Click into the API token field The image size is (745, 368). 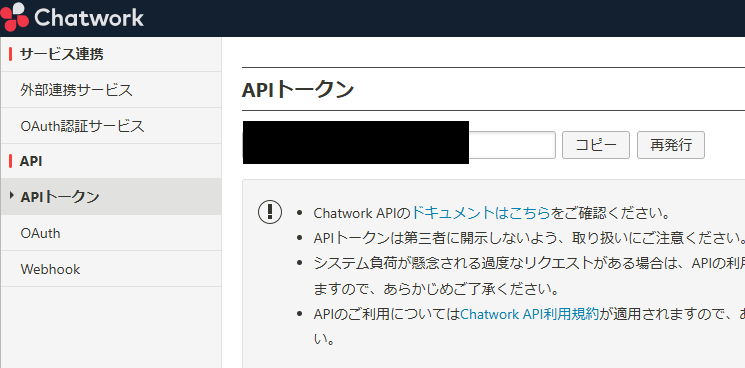point(399,145)
